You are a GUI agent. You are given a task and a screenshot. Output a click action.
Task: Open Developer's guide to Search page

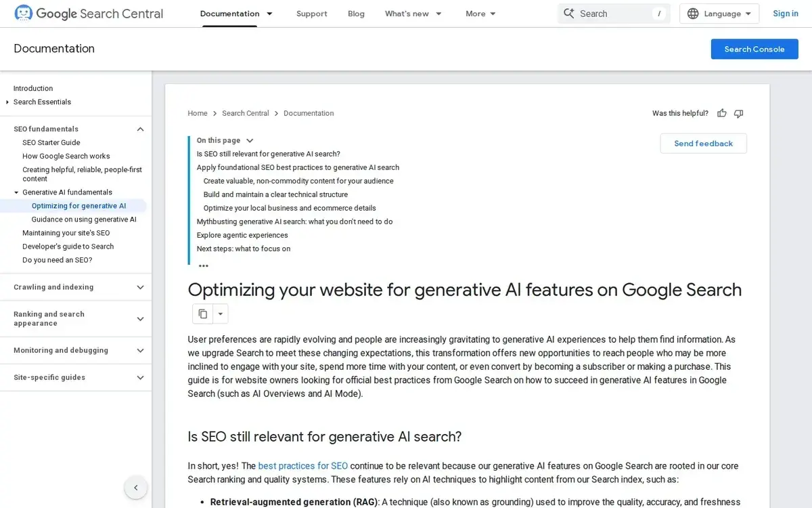pyautogui.click(x=68, y=247)
